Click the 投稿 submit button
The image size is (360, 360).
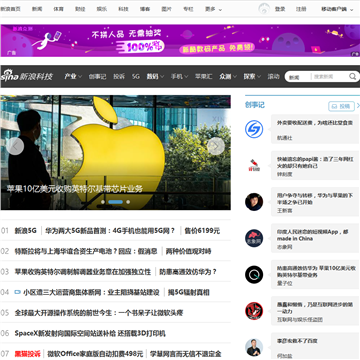point(341,106)
